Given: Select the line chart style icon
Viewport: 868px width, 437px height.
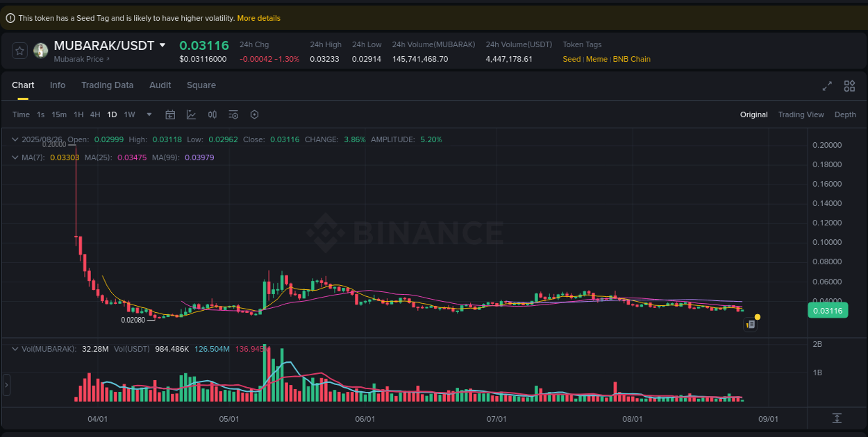Looking at the screenshot, I should click(x=191, y=114).
